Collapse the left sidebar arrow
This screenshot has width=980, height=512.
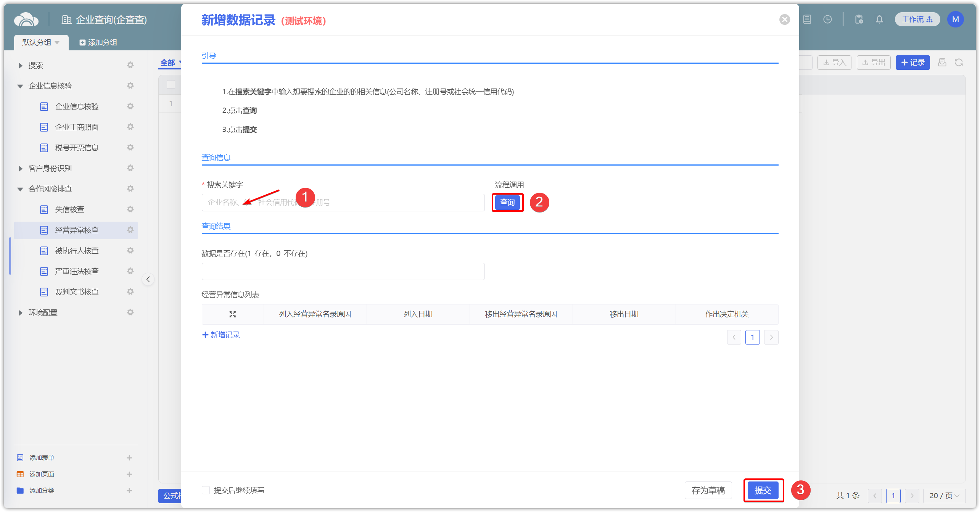coord(148,279)
